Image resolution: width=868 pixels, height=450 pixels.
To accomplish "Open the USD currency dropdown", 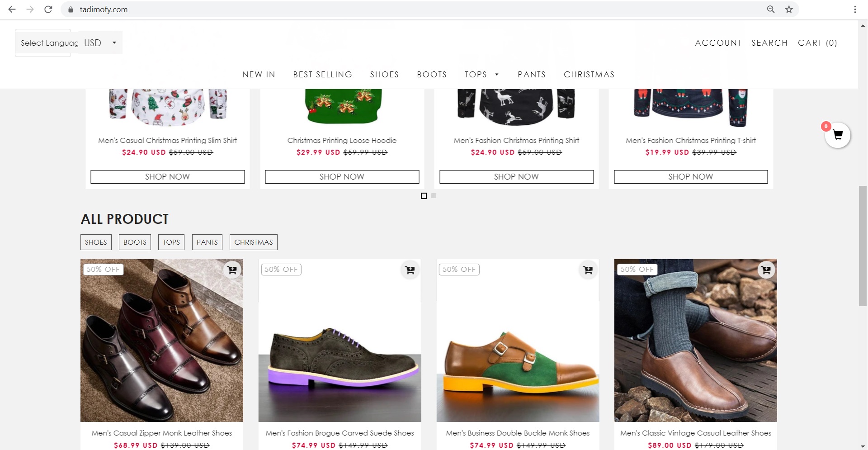I will click(100, 43).
